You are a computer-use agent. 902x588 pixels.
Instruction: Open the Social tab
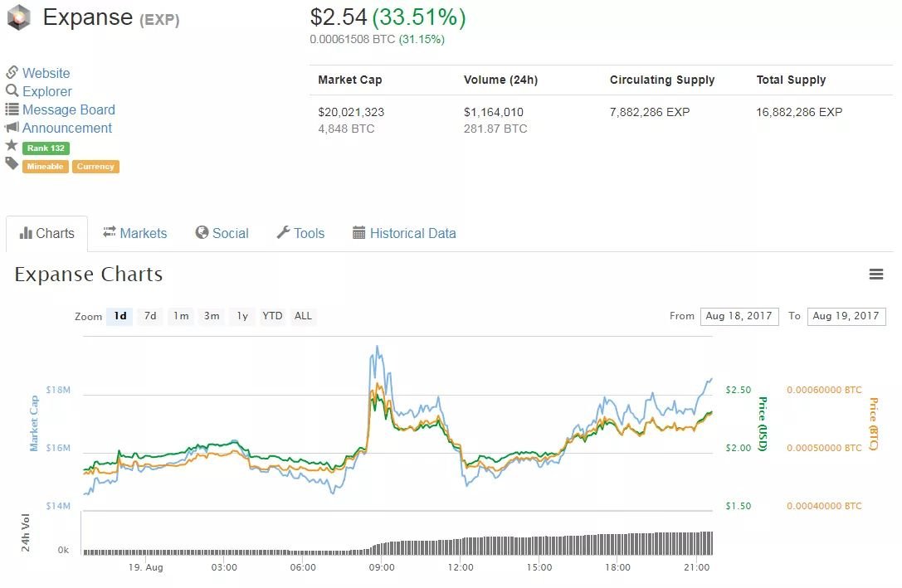click(222, 233)
